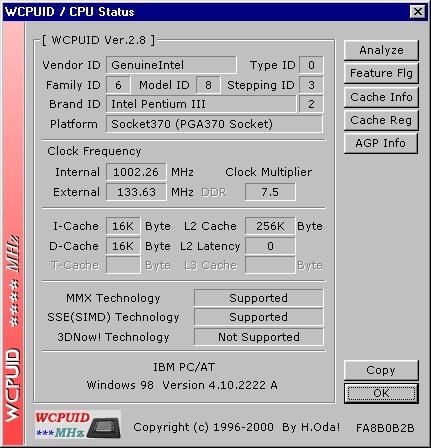Click the Analyze button

point(381,50)
